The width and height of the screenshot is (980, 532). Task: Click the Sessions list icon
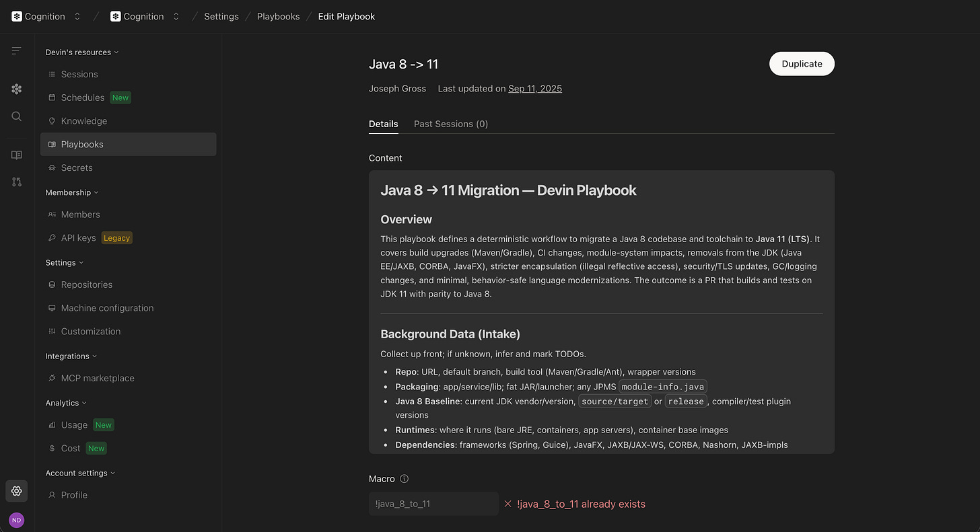tap(52, 74)
